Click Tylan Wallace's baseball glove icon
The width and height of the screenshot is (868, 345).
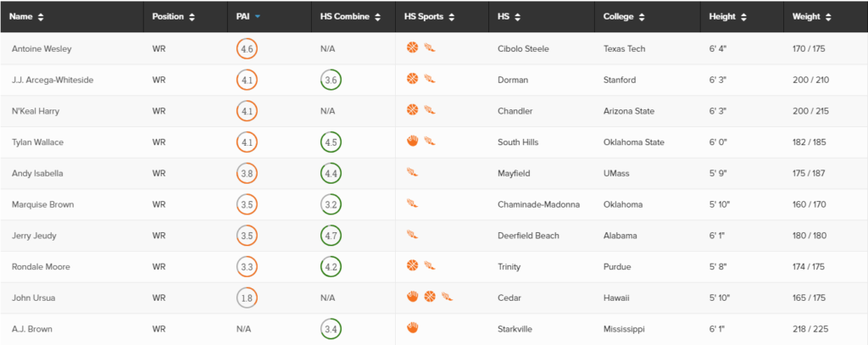coord(412,142)
